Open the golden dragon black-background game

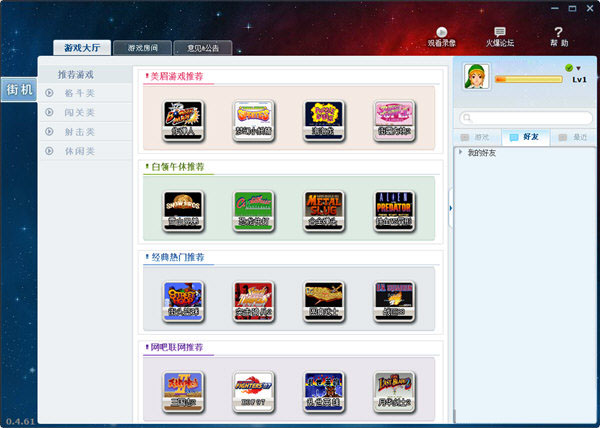click(x=324, y=301)
